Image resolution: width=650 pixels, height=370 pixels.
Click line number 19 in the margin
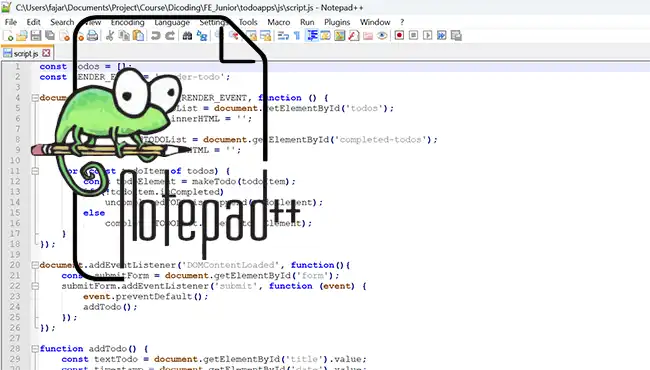[x=15, y=254]
